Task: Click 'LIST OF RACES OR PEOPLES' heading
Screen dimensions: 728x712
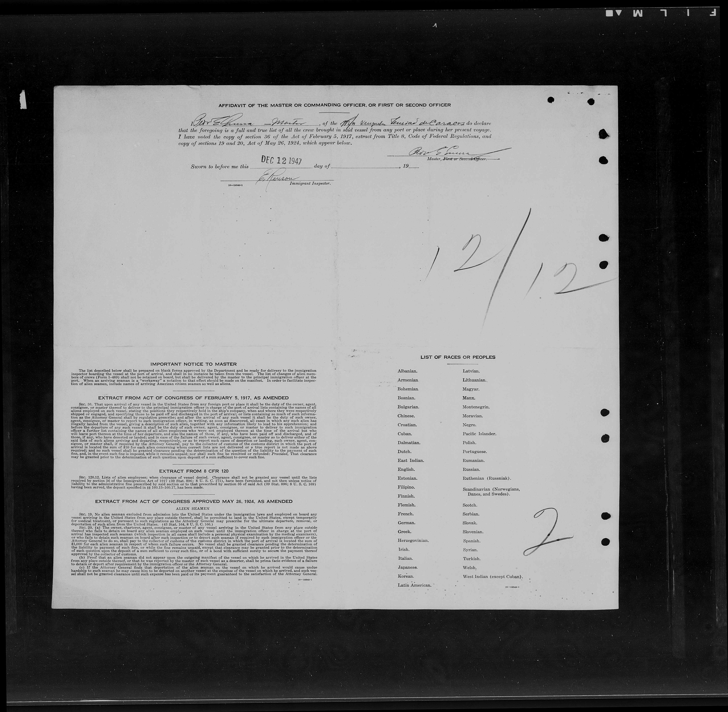Action: 458,357
